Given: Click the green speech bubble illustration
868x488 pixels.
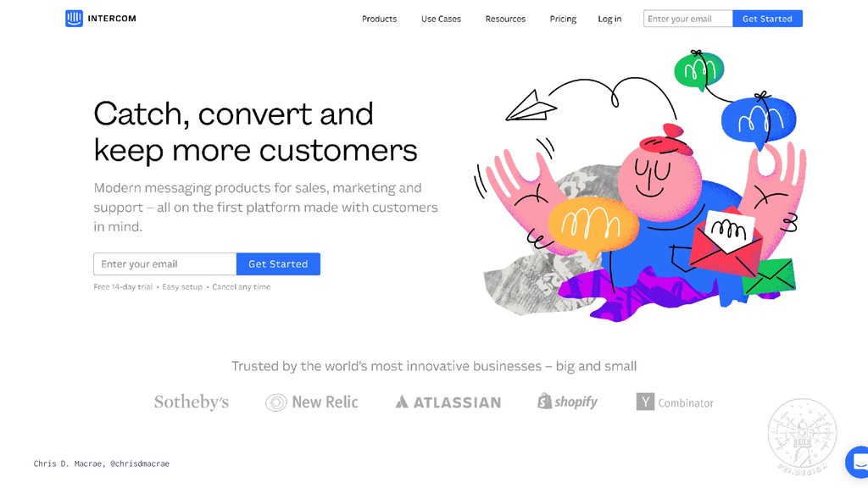Looking at the screenshot, I should [698, 70].
